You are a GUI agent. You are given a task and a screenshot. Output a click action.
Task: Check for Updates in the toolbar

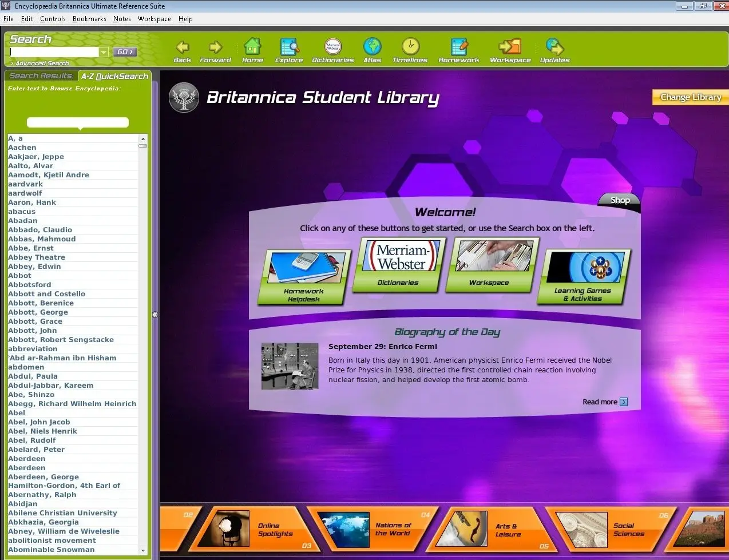554,50
